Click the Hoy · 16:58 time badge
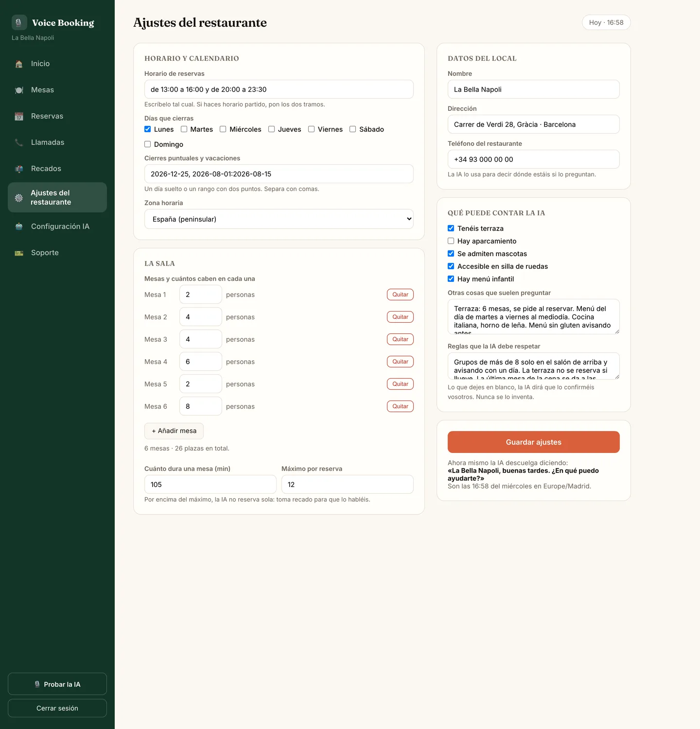700x729 pixels. (606, 22)
